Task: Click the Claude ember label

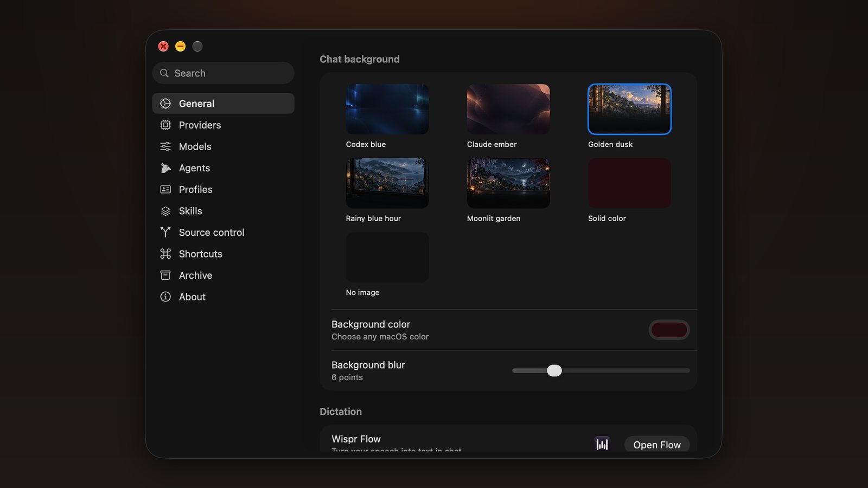Action: [492, 144]
